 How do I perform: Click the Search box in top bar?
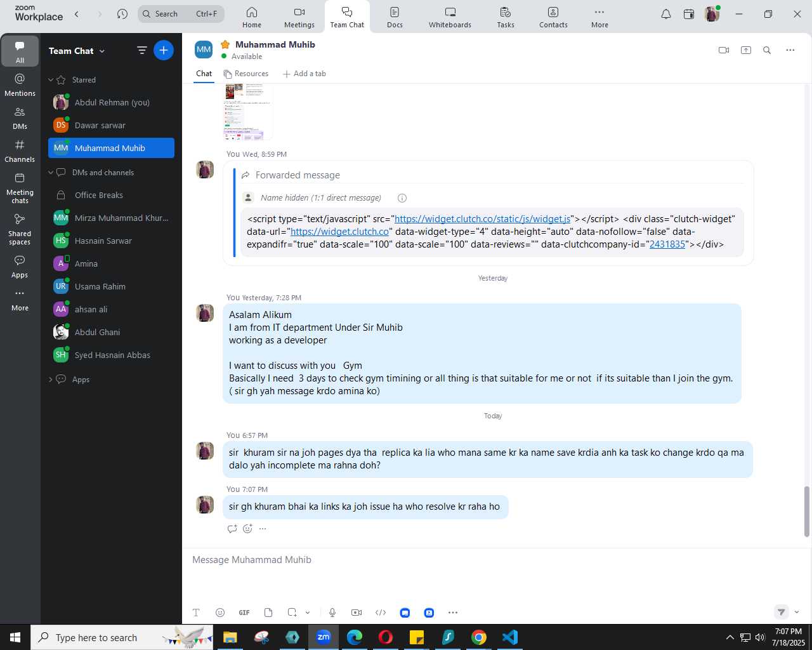(x=181, y=14)
